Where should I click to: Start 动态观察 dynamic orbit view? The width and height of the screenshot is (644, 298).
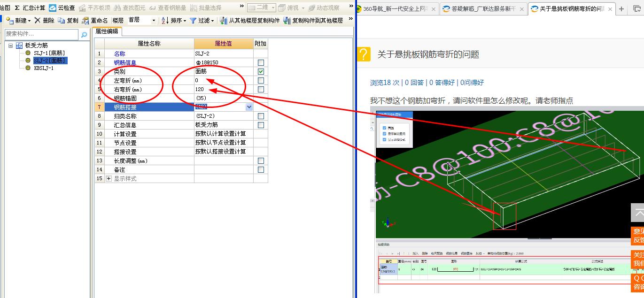[324, 8]
